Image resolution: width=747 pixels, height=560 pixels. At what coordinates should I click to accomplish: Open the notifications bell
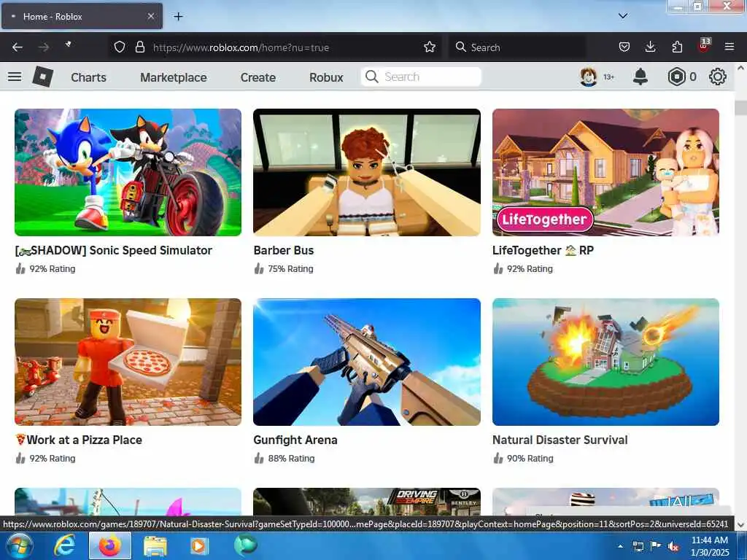(x=640, y=77)
